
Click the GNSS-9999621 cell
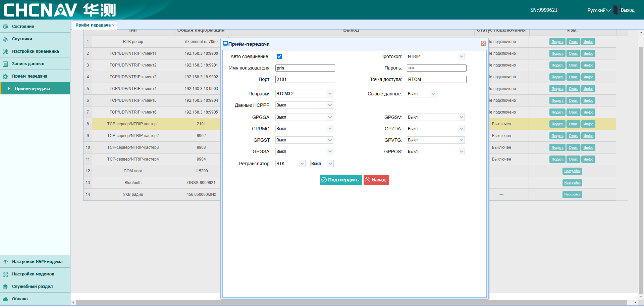(201, 183)
